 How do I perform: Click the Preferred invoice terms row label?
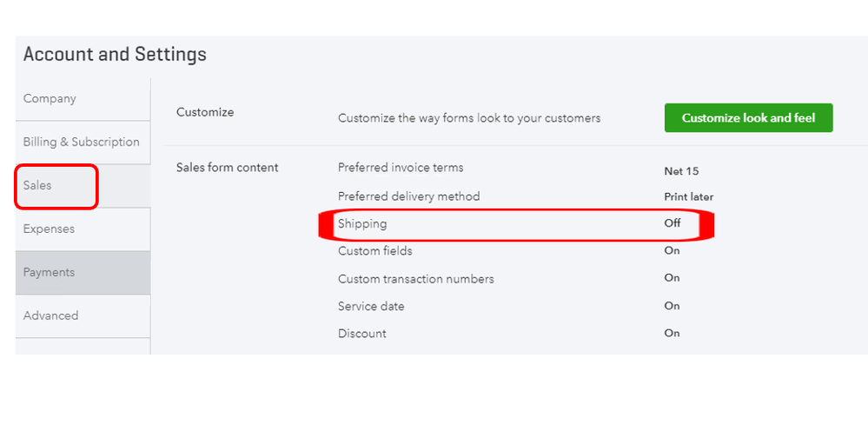coord(401,168)
